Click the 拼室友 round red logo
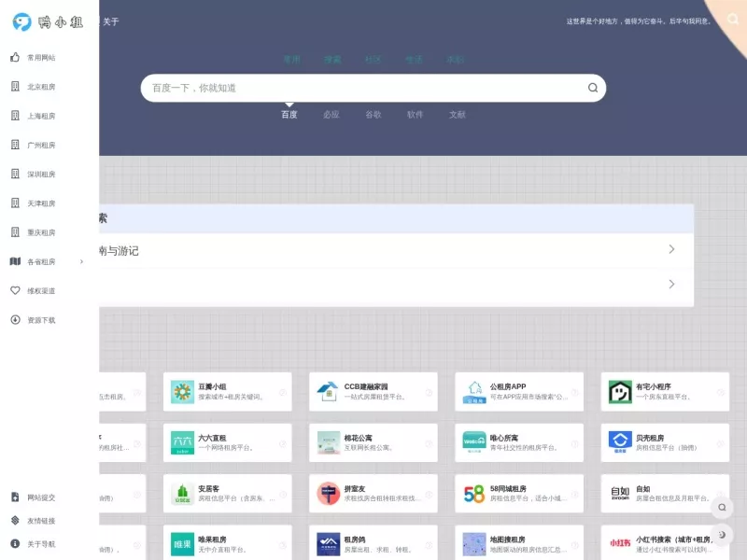This screenshot has height=560, width=747. tap(328, 494)
